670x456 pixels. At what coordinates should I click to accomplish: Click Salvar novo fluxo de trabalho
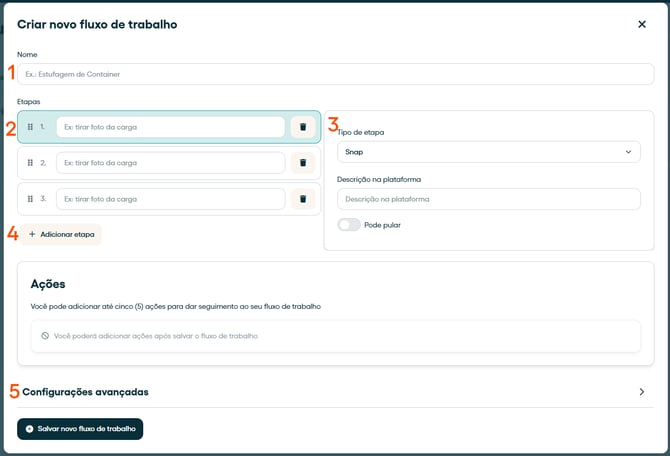(80, 429)
